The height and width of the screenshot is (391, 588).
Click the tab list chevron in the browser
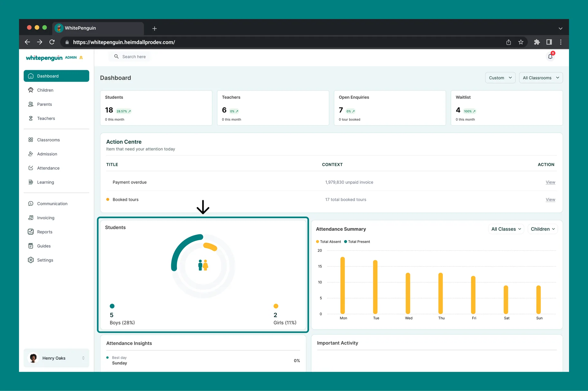point(560,28)
